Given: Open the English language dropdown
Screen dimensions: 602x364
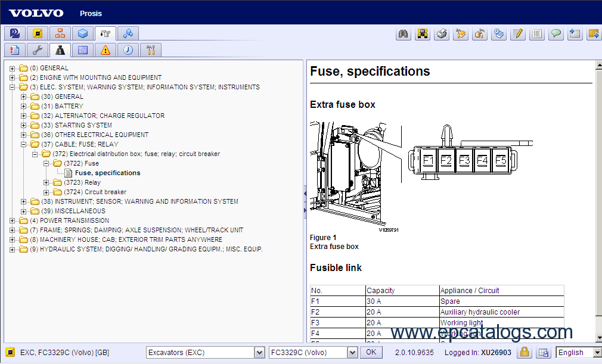Looking at the screenshot, I should 597,353.
